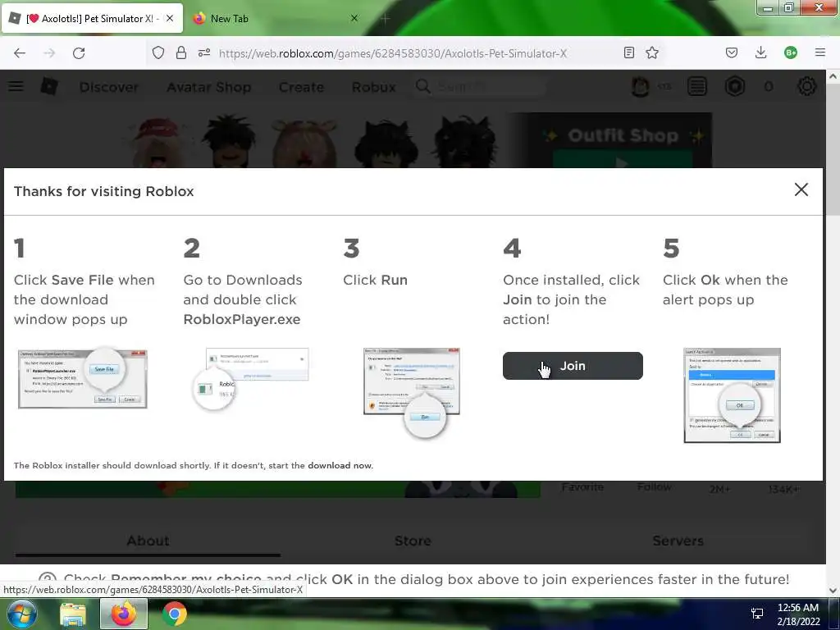Viewport: 840px width, 630px height.
Task: Click the Outfit Shop banner ad
Action: coord(610,140)
